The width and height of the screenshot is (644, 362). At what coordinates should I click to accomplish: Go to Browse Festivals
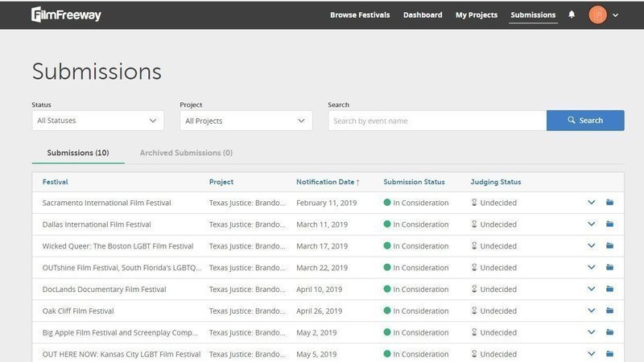pos(360,14)
